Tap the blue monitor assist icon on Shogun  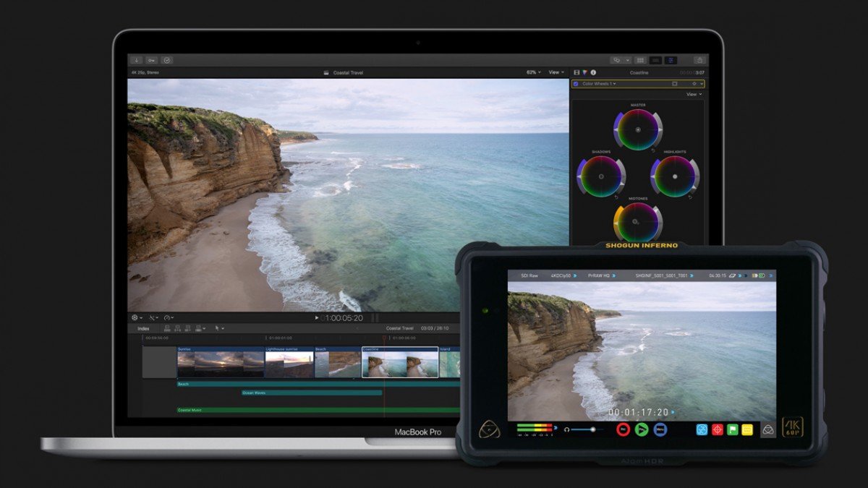(702, 429)
